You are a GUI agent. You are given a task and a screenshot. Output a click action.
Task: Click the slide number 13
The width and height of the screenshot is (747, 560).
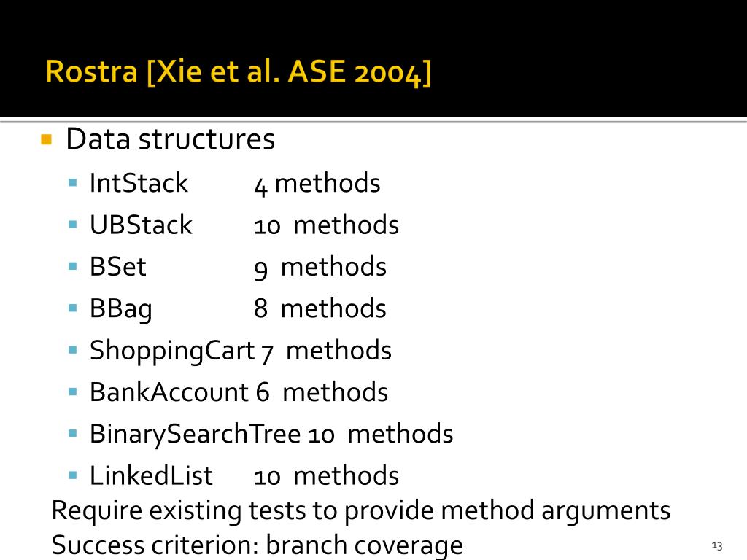pos(717,545)
